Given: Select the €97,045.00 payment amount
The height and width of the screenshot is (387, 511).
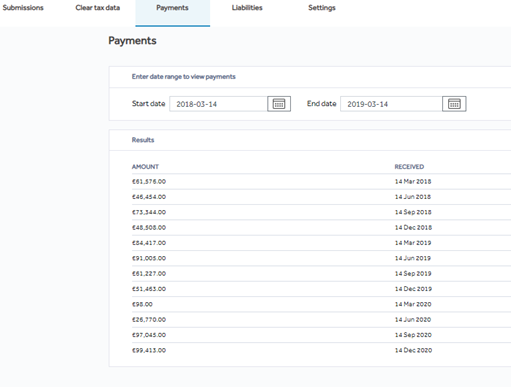Looking at the screenshot, I should (x=149, y=335).
